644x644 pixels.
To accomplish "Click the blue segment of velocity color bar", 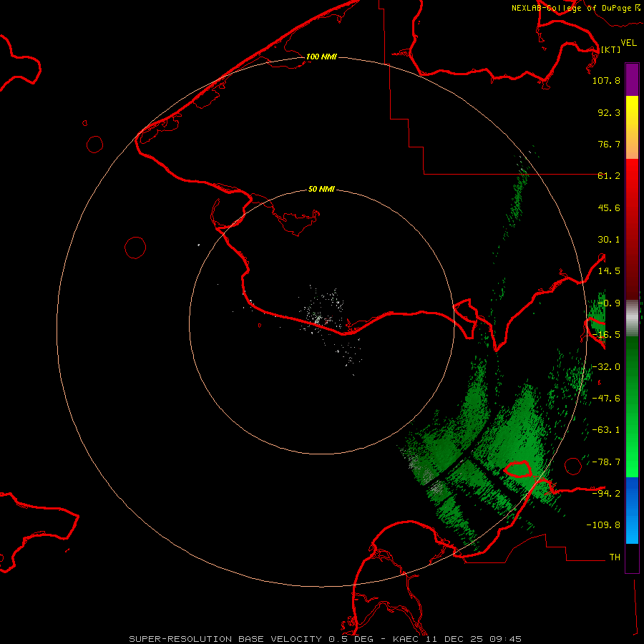I will click(632, 510).
